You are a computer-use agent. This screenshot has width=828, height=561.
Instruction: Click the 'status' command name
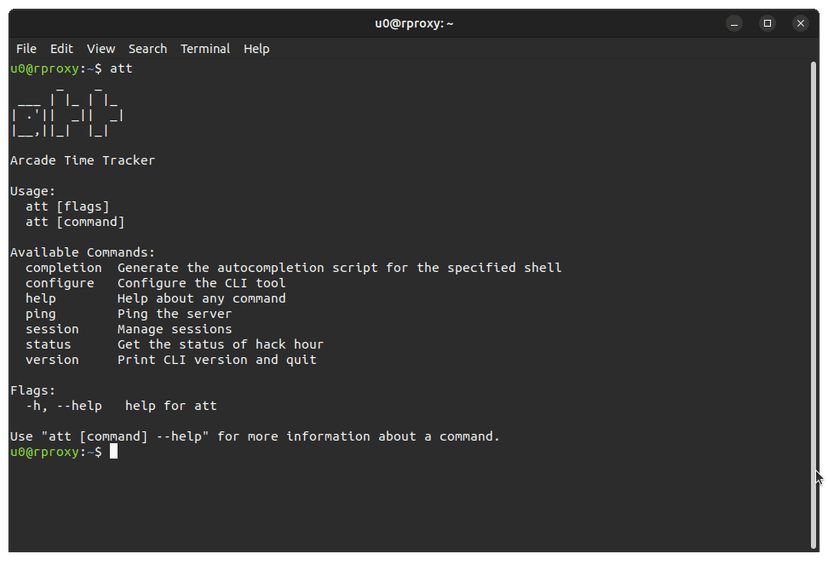tap(48, 344)
